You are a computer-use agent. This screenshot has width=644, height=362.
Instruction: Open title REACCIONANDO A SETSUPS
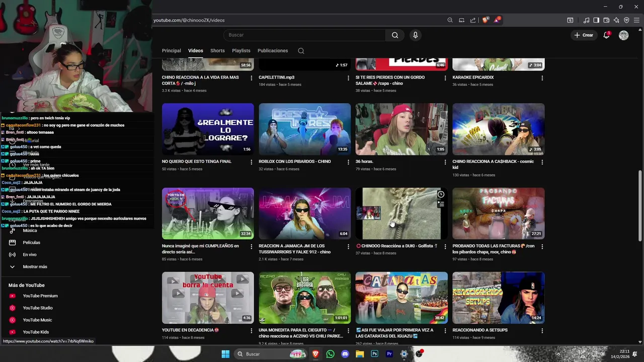tap(480, 330)
